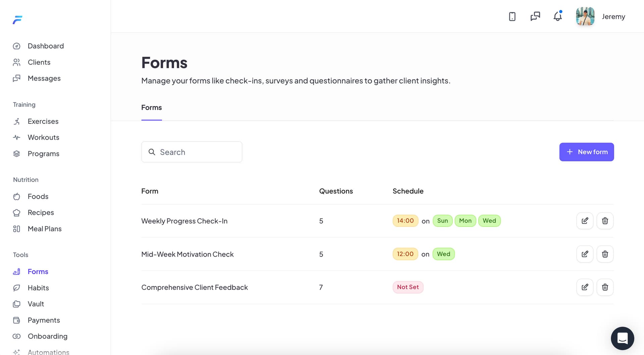Open the Comprehensive Client Feedback form
This screenshot has height=355, width=644.
tap(195, 287)
